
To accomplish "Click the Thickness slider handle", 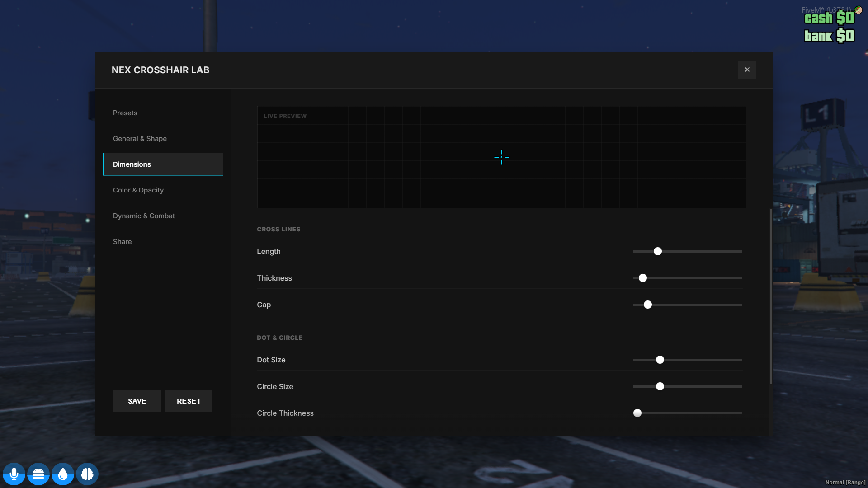I will click(643, 278).
